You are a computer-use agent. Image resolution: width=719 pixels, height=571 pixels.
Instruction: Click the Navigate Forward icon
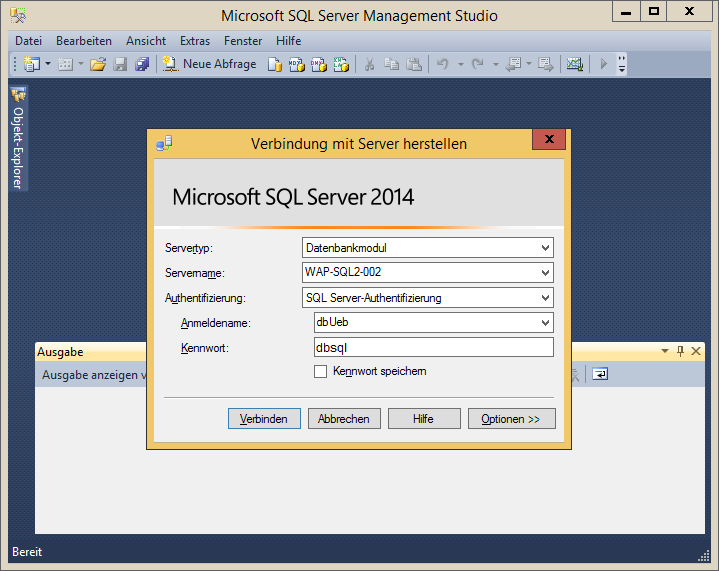click(546, 64)
